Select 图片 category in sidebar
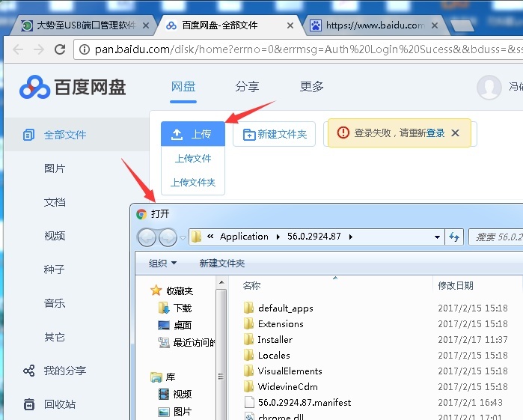This screenshot has width=523, height=420. point(55,168)
